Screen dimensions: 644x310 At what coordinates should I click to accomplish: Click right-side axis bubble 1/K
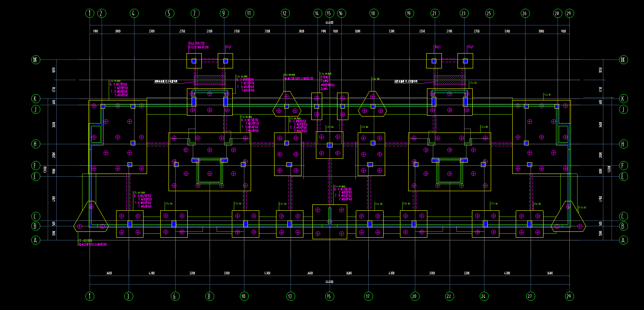(x=623, y=60)
